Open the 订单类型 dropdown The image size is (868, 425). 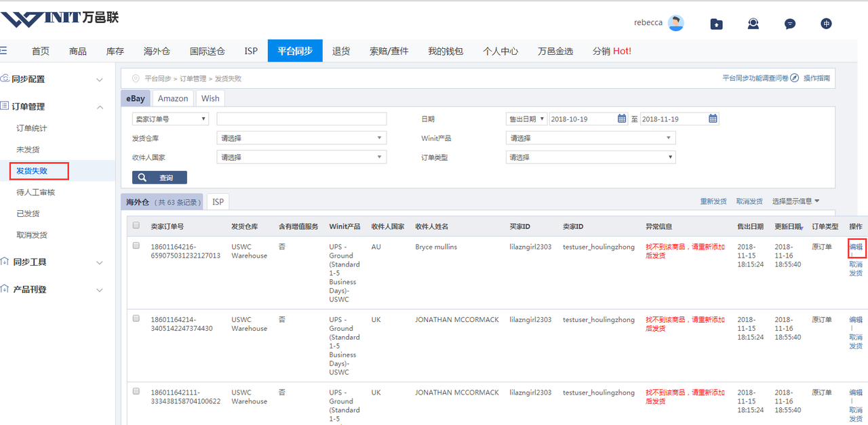pyautogui.click(x=591, y=157)
